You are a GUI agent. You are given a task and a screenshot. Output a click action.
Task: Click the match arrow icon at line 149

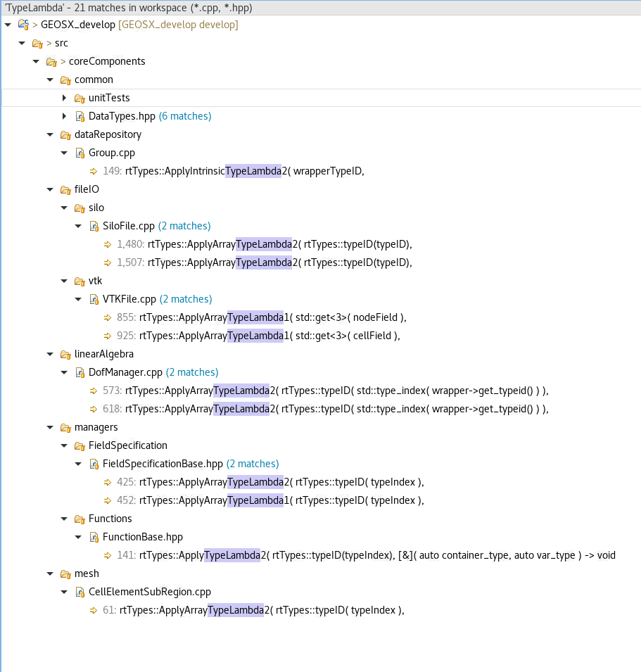92,171
